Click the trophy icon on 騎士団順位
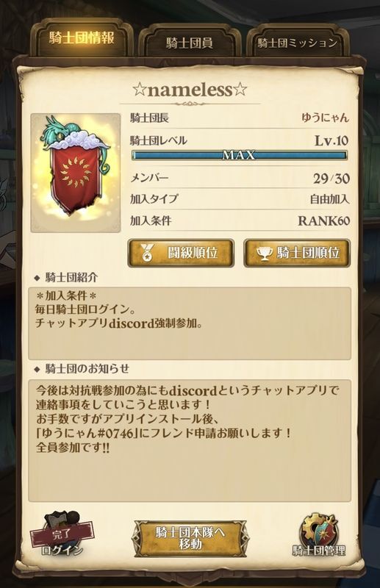Viewport: 380px width, 588px height. [264, 253]
